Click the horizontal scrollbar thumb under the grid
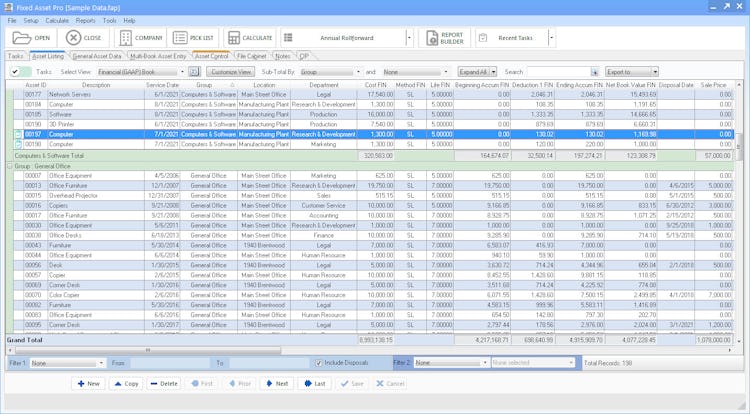Screen dimensions: 750x414 148,350
